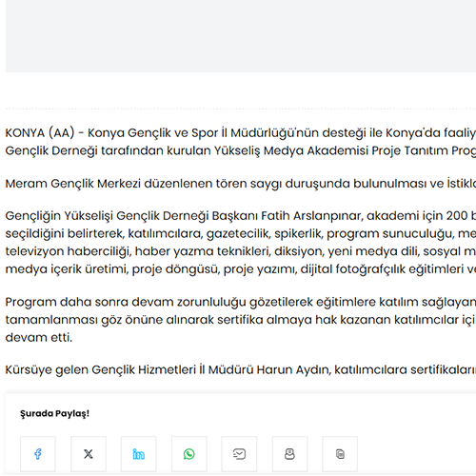Click the 'KONYA (AA)' dateline text

click(40, 132)
